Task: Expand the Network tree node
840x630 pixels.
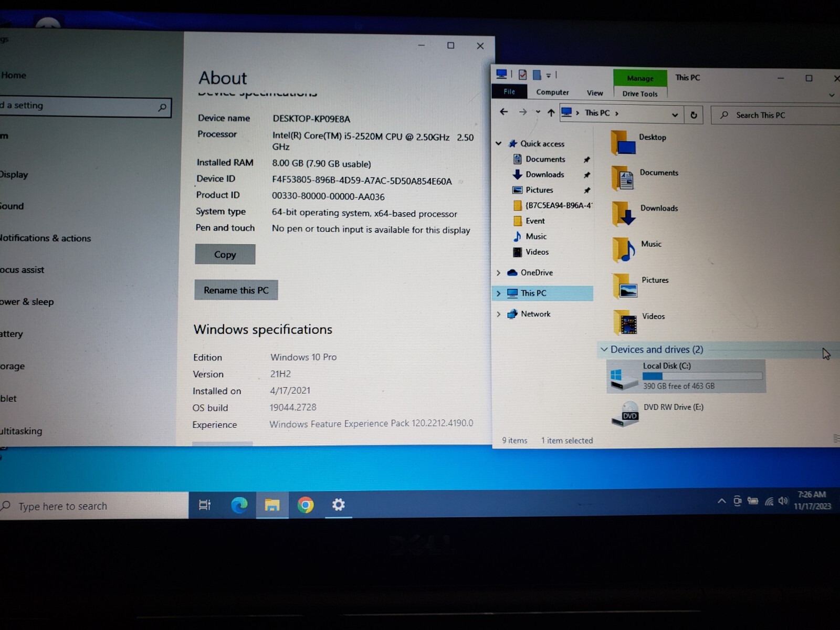Action: [498, 314]
